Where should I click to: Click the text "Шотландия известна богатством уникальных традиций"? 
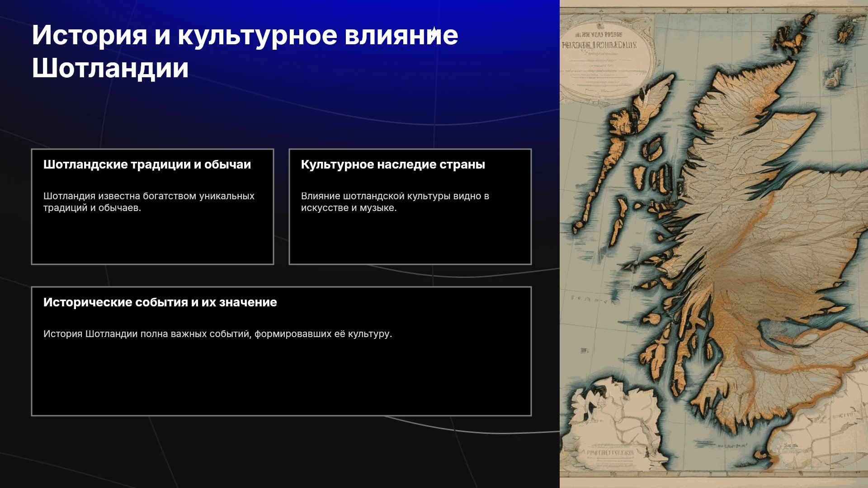coord(149,202)
